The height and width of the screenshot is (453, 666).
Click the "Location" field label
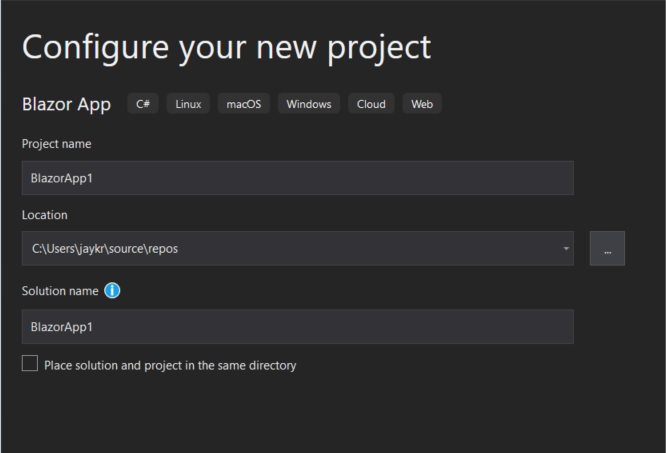(44, 215)
